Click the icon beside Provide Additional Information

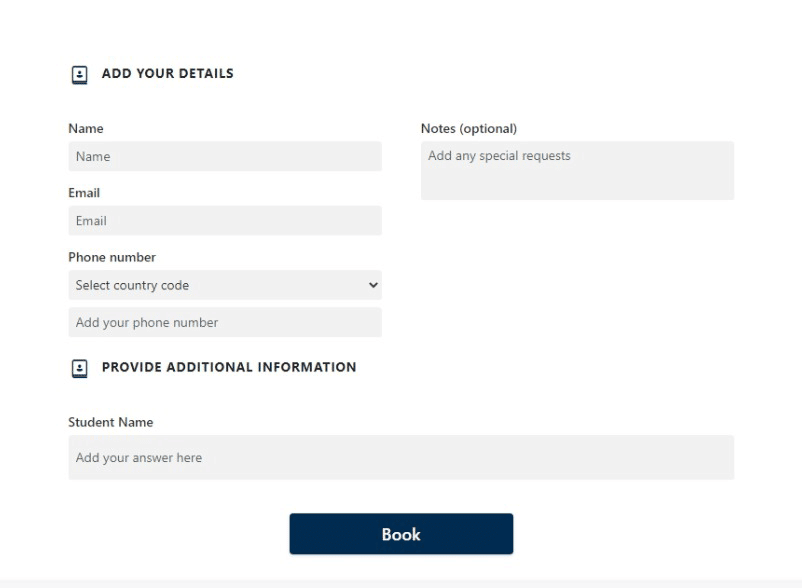(80, 369)
